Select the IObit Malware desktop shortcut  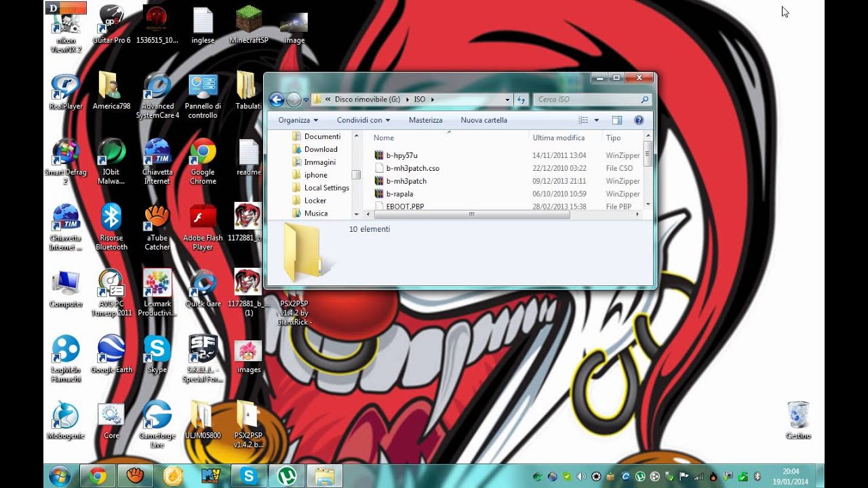click(x=112, y=161)
